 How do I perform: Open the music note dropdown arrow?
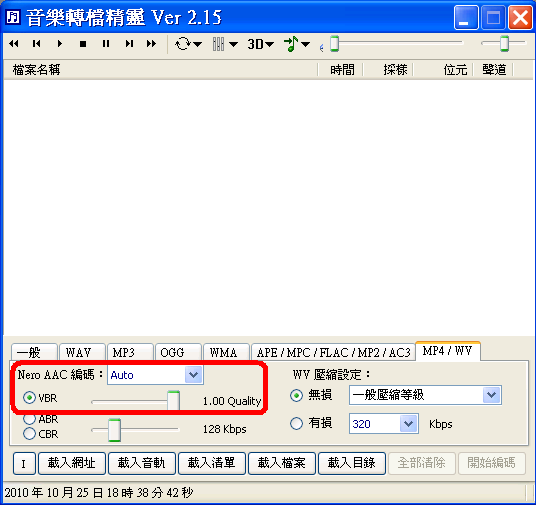tap(306, 44)
